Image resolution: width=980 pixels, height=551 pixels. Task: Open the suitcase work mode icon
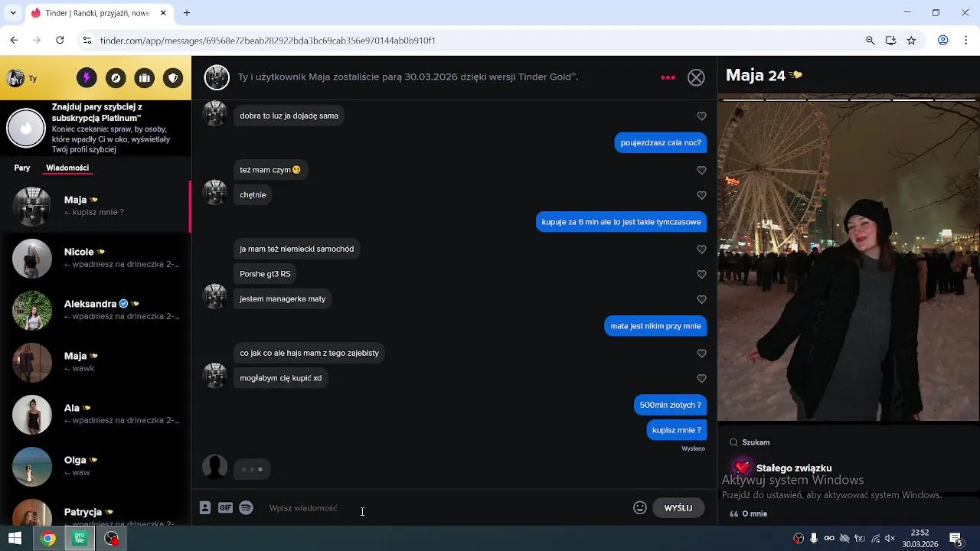tap(145, 78)
